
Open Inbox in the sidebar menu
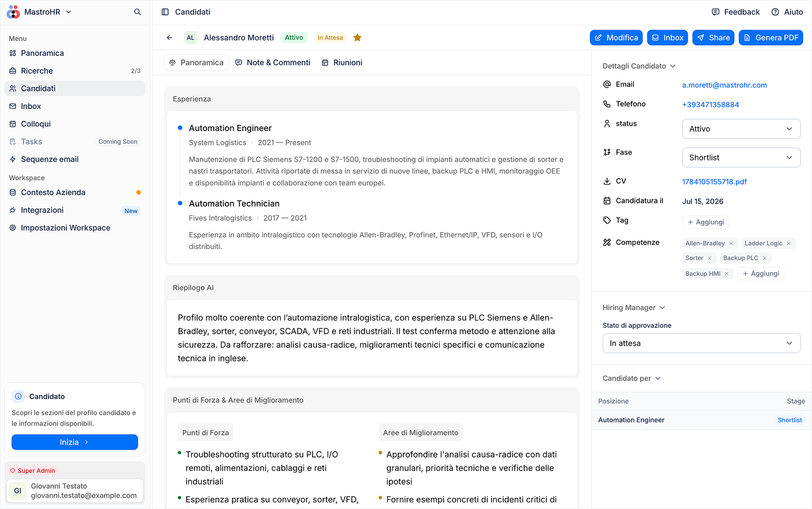(75, 106)
